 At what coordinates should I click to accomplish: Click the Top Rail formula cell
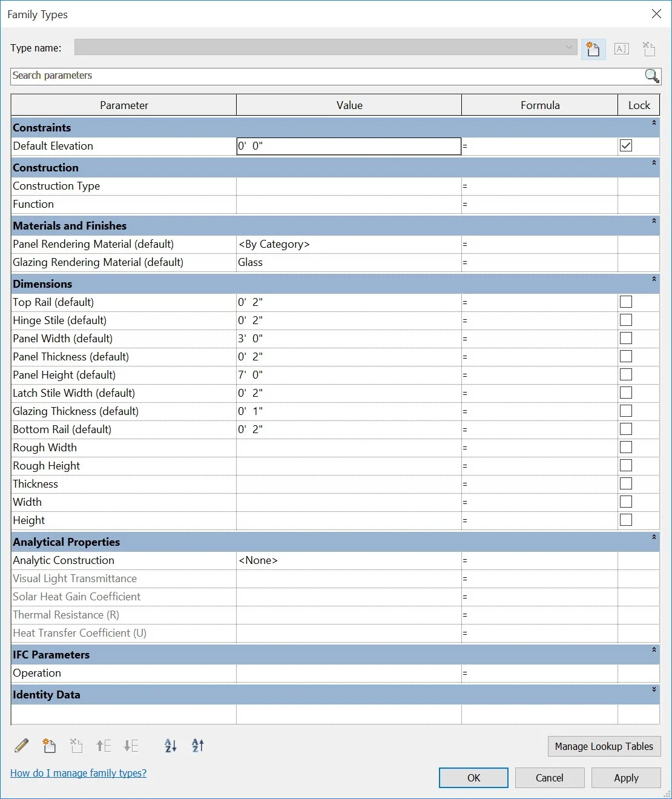(x=539, y=302)
